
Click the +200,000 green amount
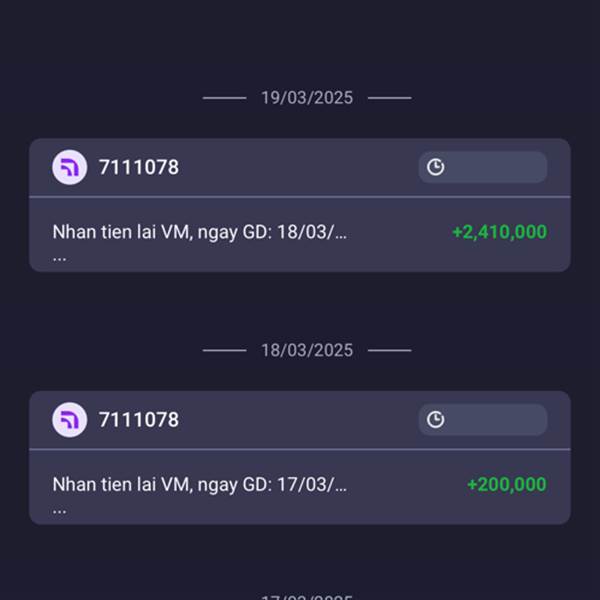506,485
